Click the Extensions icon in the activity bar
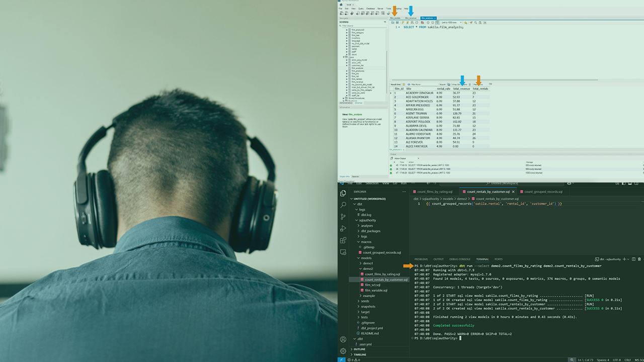Image resolution: width=644 pixels, height=362 pixels. point(344,240)
